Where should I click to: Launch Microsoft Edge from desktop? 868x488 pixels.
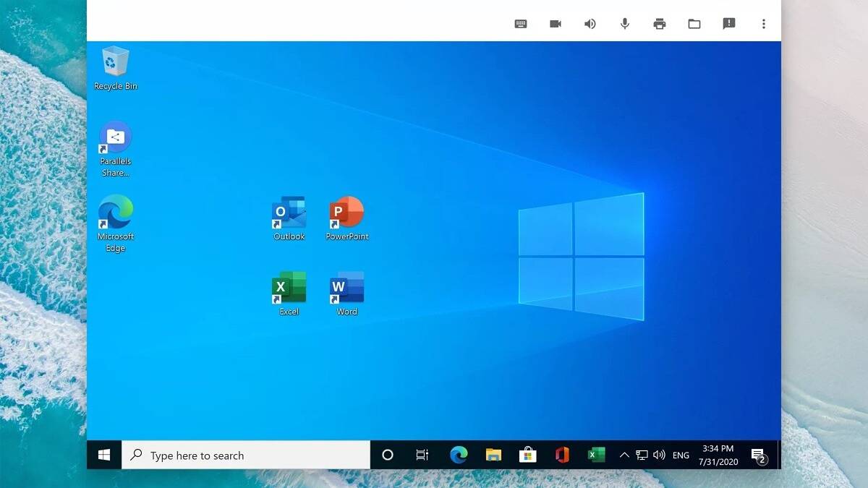point(116,223)
